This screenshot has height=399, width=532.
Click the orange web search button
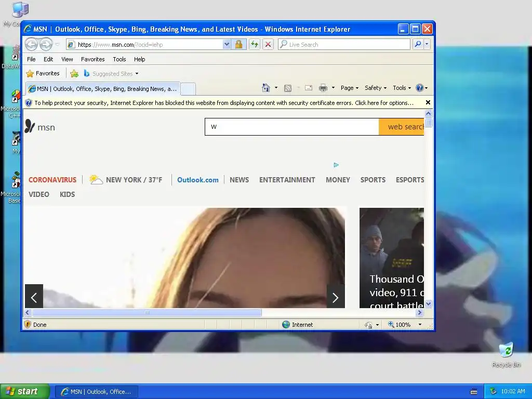point(402,127)
